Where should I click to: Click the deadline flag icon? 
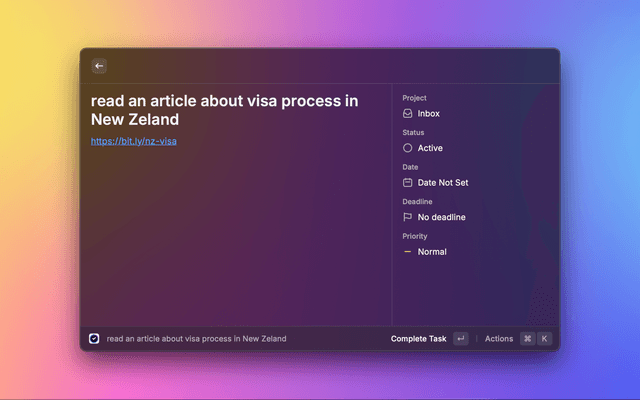tap(408, 217)
